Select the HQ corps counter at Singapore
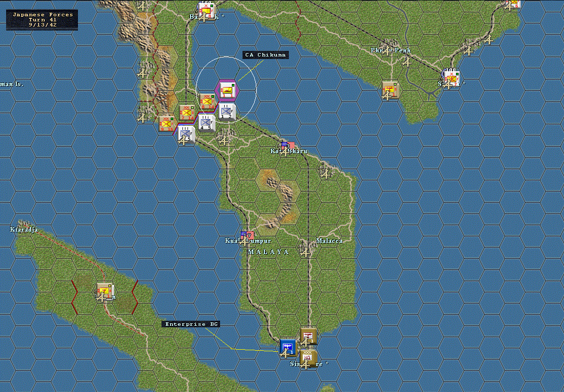The height and width of the screenshot is (392, 564). click(308, 358)
